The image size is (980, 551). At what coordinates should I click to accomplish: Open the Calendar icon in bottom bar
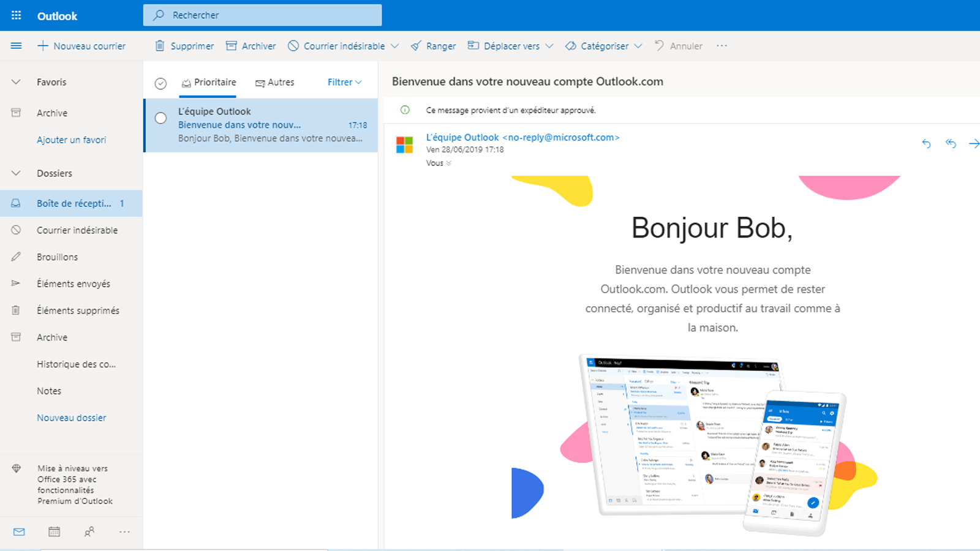(54, 531)
